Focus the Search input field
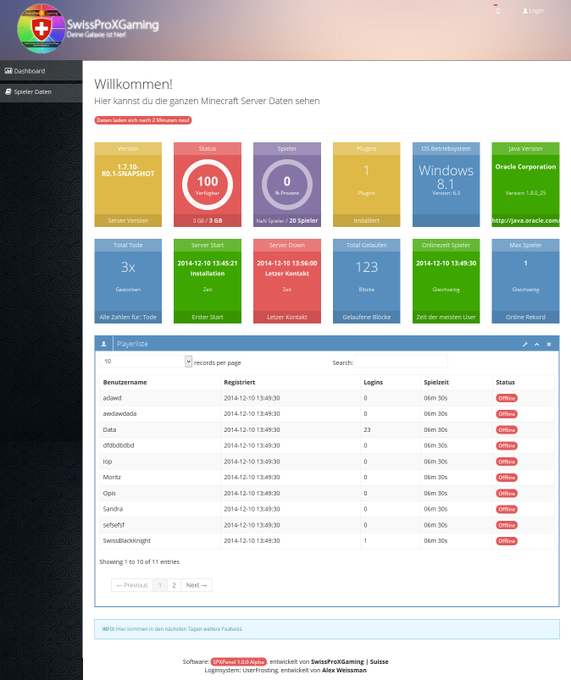The image size is (571, 680). (x=401, y=362)
